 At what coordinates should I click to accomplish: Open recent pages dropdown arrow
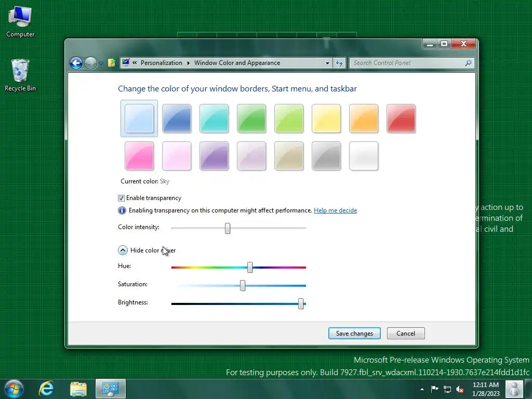101,63
